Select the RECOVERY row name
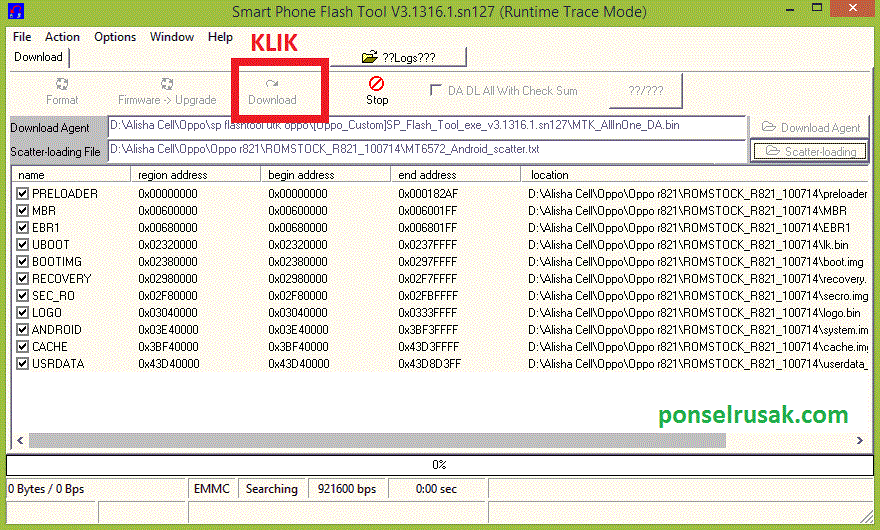This screenshot has height=530, width=880. tap(61, 278)
